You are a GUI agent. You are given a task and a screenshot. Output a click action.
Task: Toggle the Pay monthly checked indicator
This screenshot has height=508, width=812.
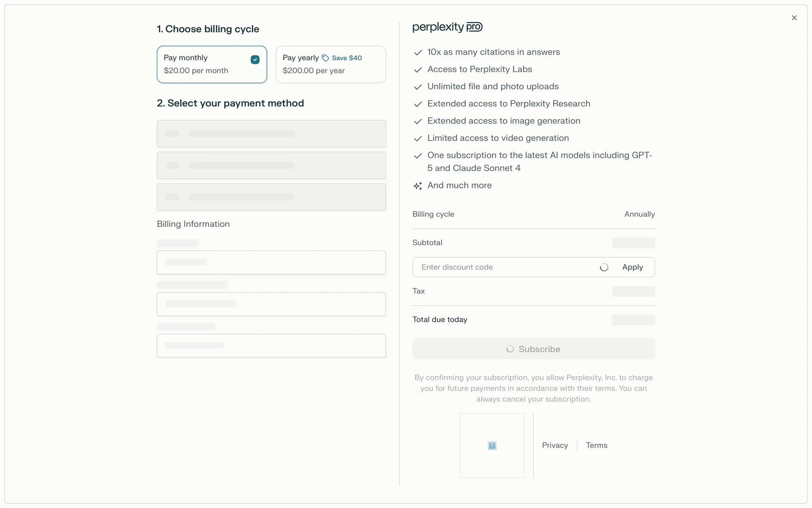pyautogui.click(x=255, y=60)
